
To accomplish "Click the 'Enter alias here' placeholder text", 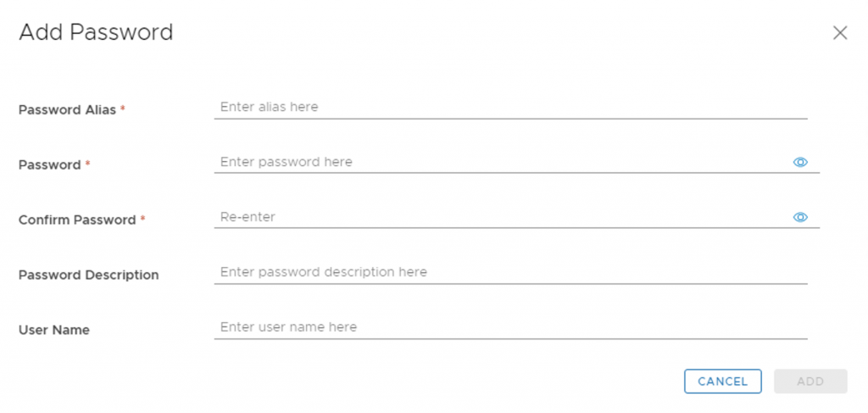I will (x=269, y=107).
